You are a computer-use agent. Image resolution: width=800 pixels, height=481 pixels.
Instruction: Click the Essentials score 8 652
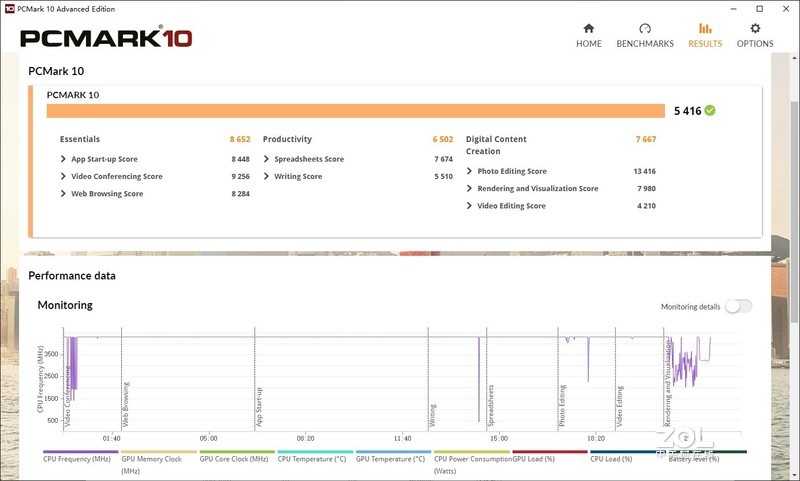click(x=240, y=139)
